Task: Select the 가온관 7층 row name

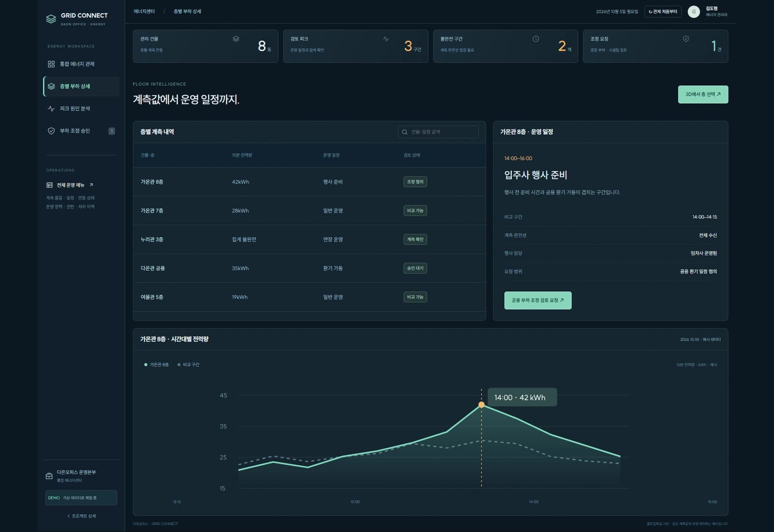Action: (x=152, y=211)
